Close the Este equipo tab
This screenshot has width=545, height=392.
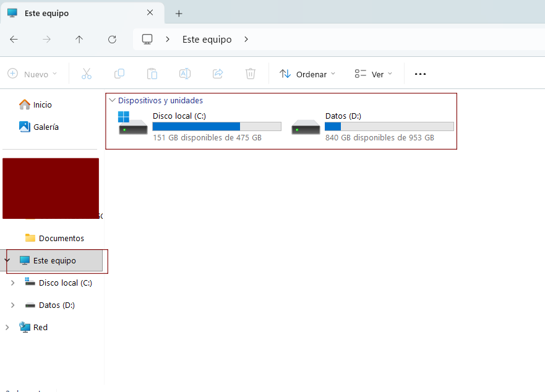[x=150, y=13]
